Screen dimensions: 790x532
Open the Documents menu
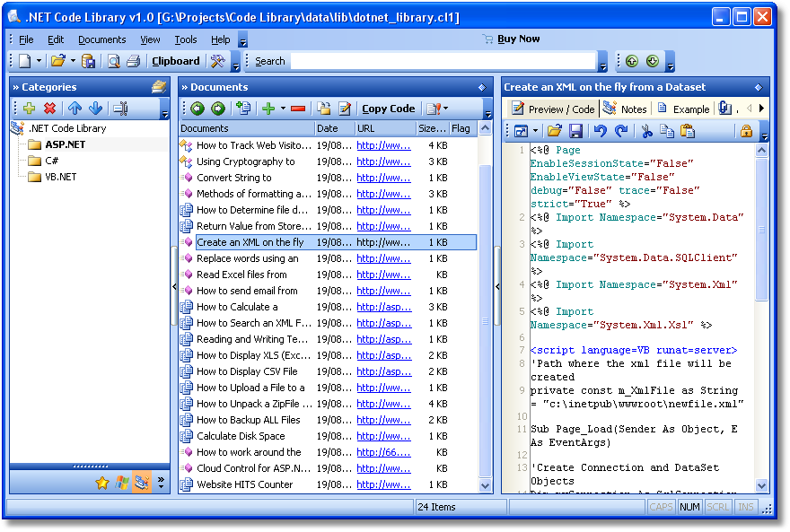[x=101, y=39]
